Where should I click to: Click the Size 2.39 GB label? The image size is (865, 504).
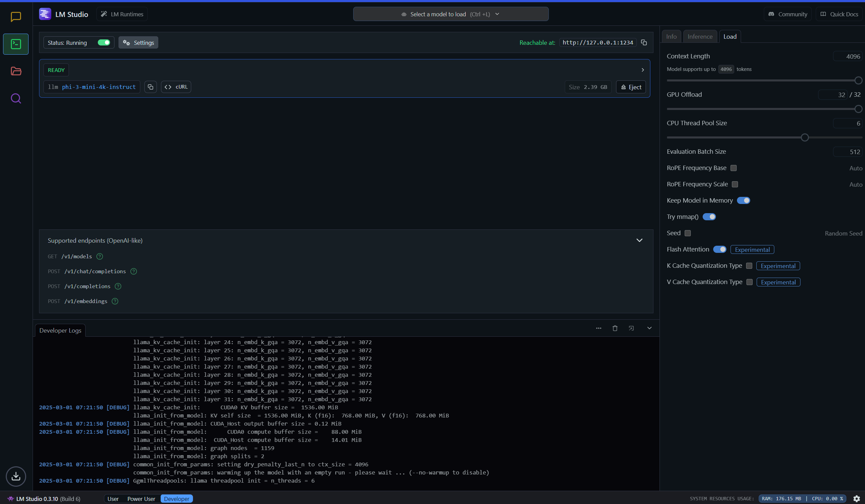point(588,87)
